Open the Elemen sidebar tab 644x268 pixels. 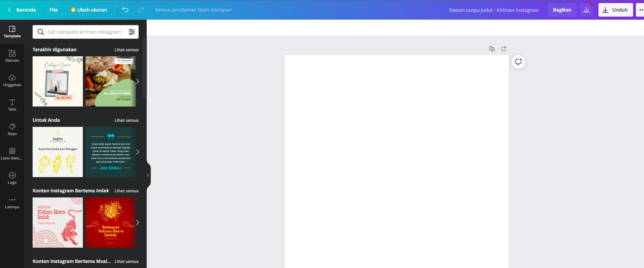click(12, 56)
